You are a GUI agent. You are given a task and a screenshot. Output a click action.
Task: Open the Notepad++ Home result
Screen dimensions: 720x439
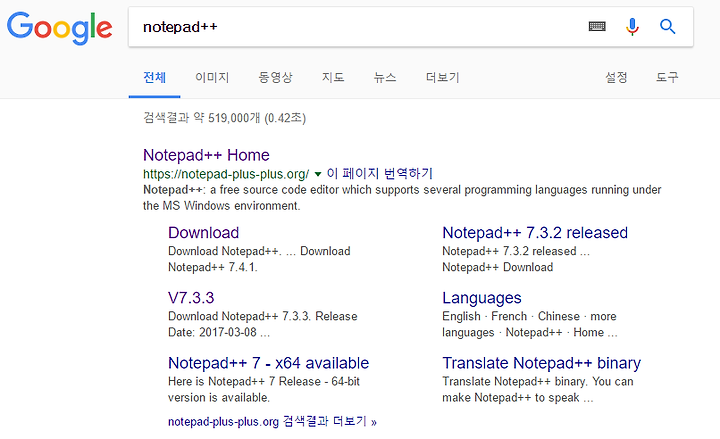[x=206, y=155]
